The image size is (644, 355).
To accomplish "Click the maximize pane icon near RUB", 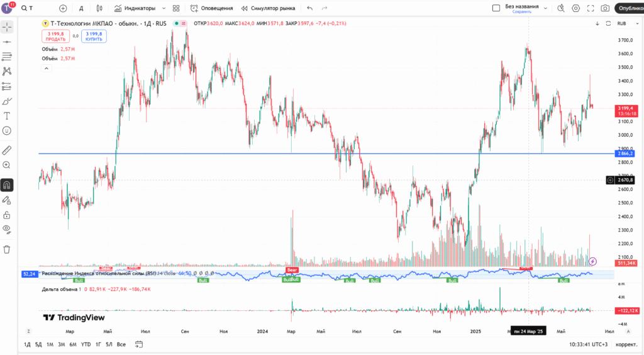I will point(608,23).
